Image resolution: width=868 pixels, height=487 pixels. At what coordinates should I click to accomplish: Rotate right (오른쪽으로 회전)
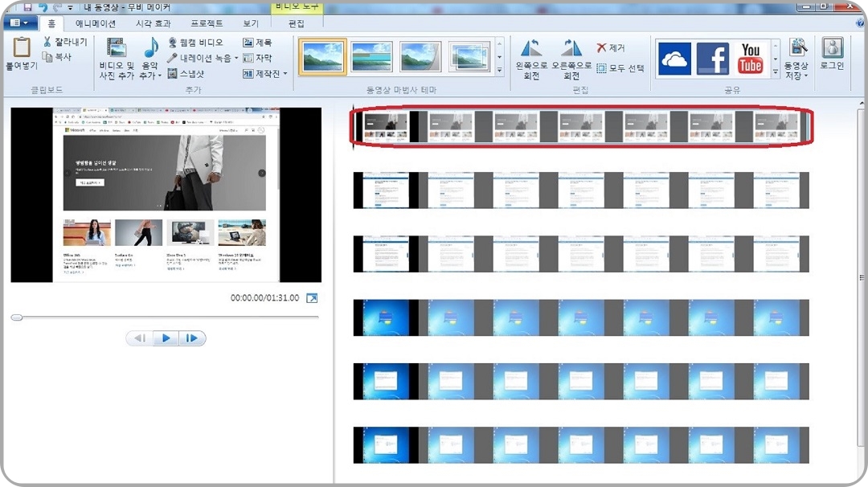[571, 59]
